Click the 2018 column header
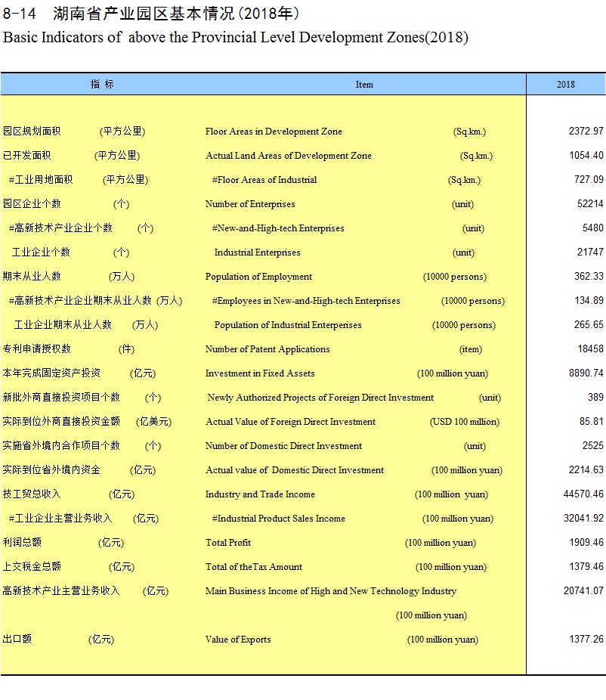606x700 pixels. tap(565, 85)
